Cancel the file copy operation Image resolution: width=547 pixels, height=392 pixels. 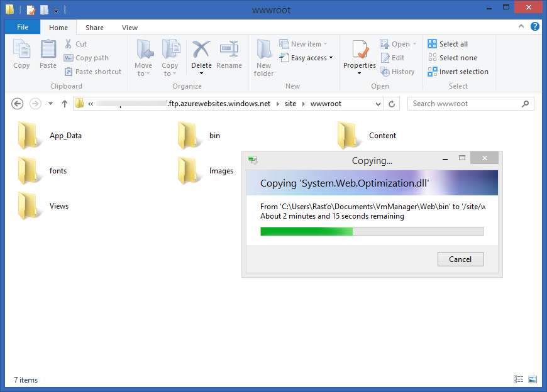(x=460, y=259)
